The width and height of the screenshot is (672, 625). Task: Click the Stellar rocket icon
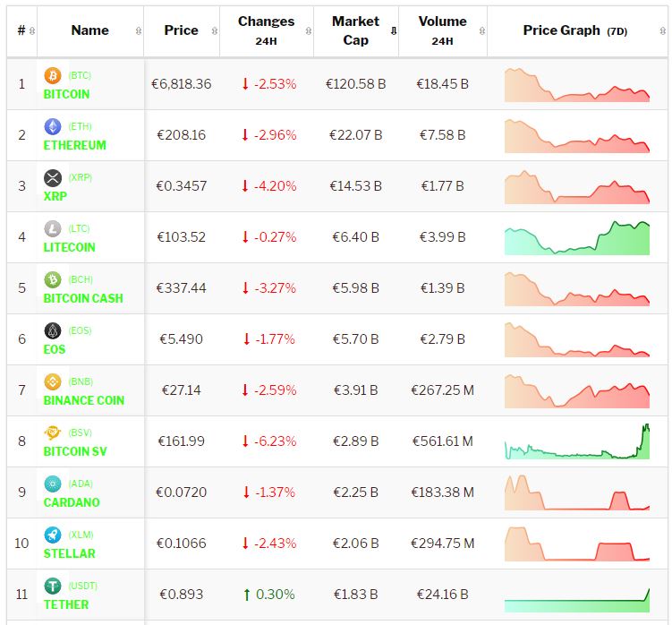[52, 535]
